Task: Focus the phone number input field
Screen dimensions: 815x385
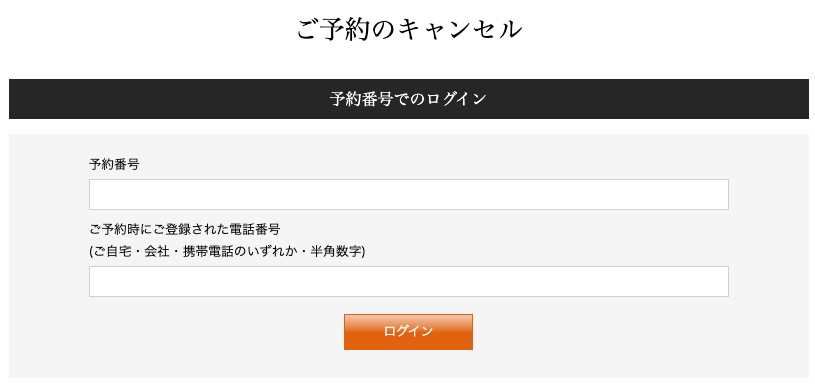Action: tap(409, 282)
